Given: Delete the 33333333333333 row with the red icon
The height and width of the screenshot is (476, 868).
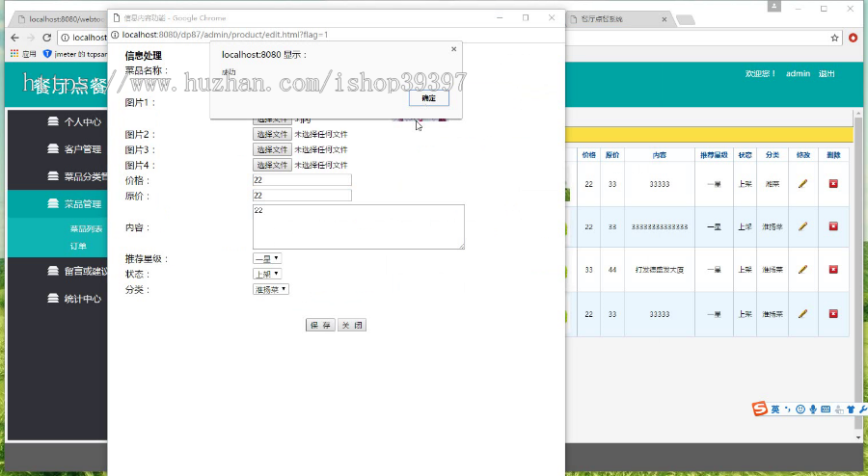Looking at the screenshot, I should pyautogui.click(x=833, y=226).
